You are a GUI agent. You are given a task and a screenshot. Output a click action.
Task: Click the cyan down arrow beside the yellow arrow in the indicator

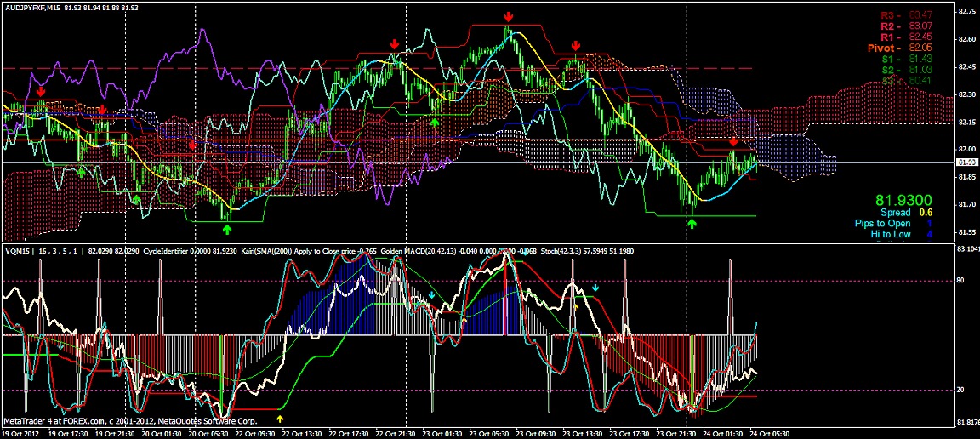click(595, 288)
